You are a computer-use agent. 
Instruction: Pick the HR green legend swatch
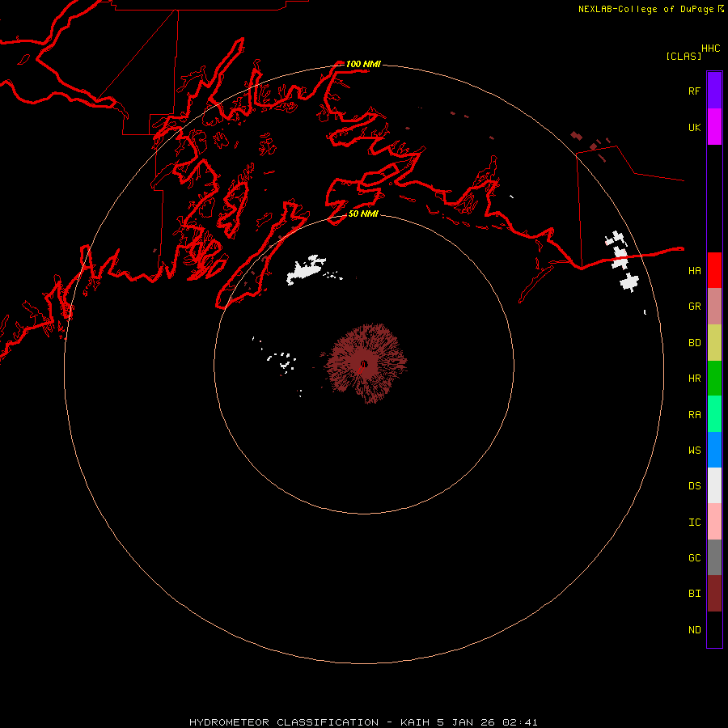point(714,378)
